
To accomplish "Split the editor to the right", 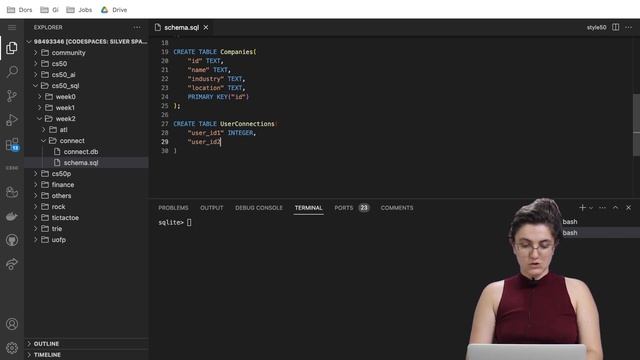I will click(616, 27).
